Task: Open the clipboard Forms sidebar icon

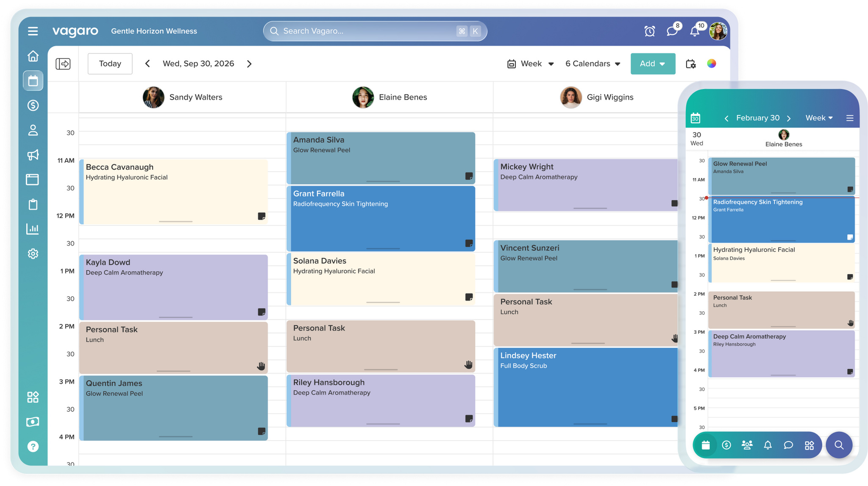Action: (x=33, y=204)
